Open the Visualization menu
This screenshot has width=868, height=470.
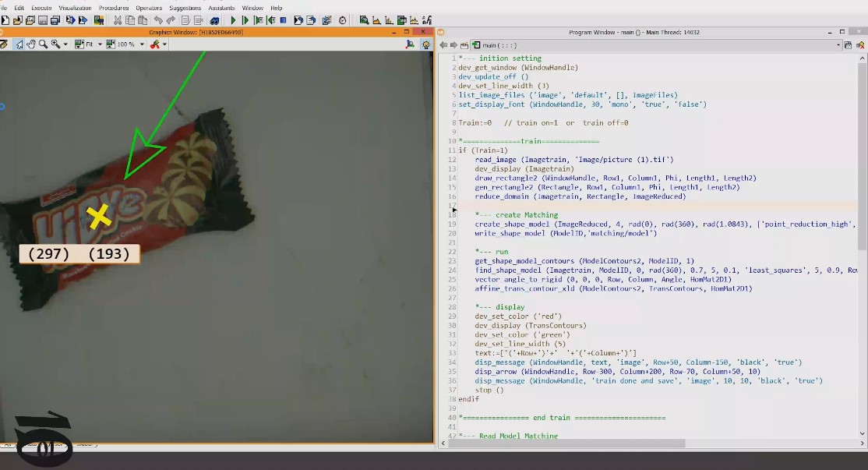[75, 8]
